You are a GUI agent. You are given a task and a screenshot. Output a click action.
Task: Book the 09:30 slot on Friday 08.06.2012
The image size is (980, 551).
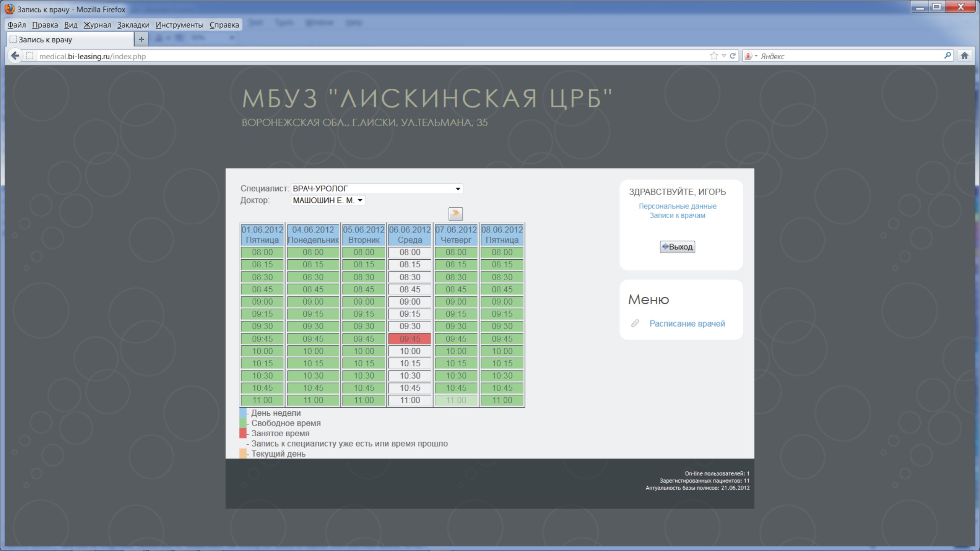point(502,326)
